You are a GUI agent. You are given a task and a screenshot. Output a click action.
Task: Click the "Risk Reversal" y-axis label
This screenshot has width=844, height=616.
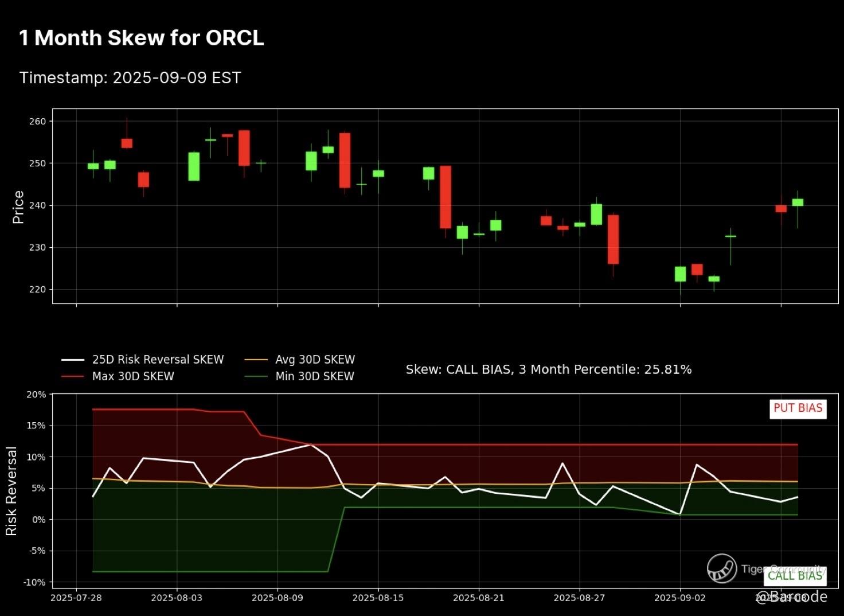point(11,492)
